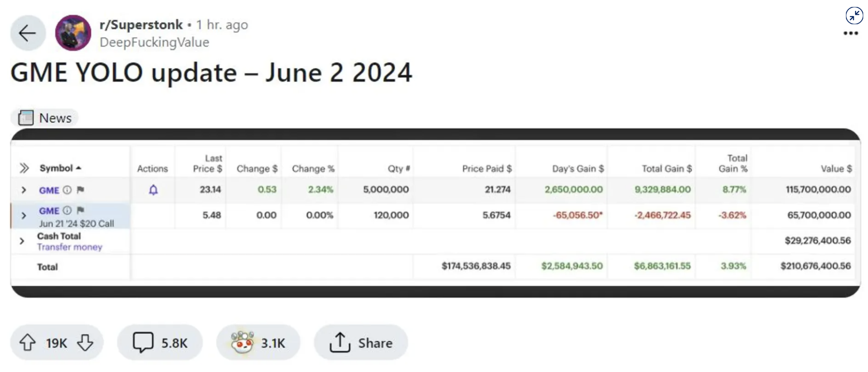Open the three-dot post options menu

(x=851, y=33)
